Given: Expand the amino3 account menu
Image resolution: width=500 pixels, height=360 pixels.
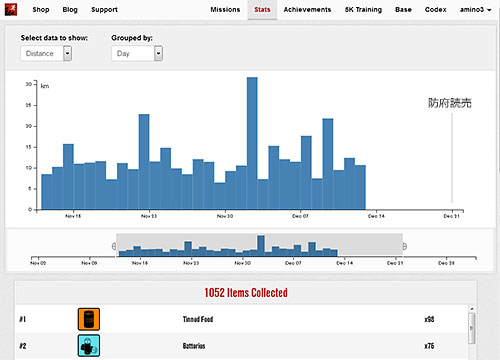Looking at the screenshot, I should [x=475, y=10].
